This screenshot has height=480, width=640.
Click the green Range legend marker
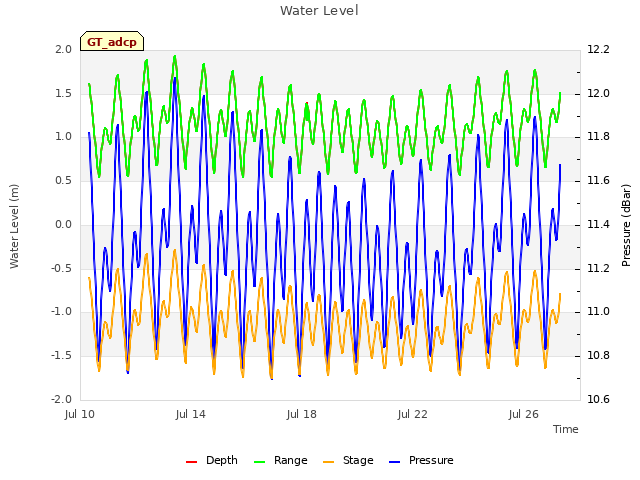[259, 462]
